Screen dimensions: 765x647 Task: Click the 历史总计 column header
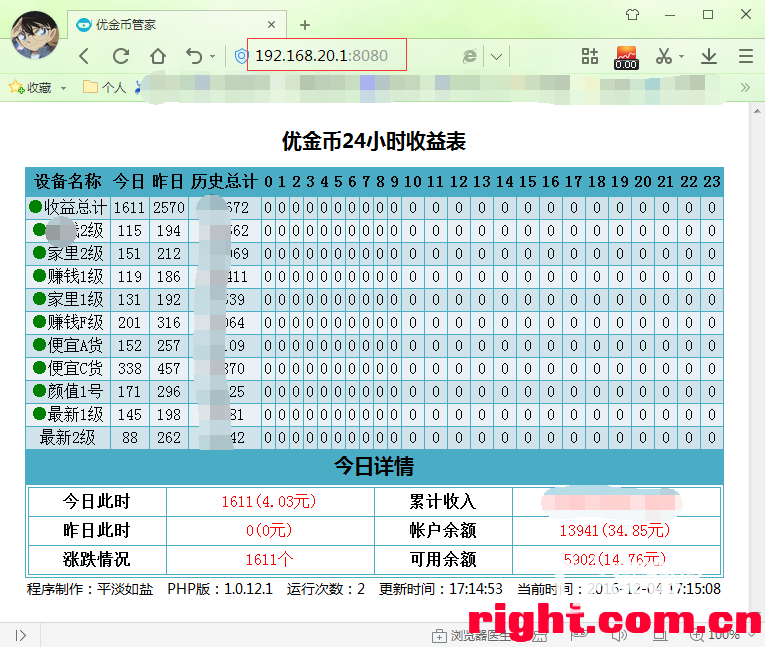[x=224, y=182]
